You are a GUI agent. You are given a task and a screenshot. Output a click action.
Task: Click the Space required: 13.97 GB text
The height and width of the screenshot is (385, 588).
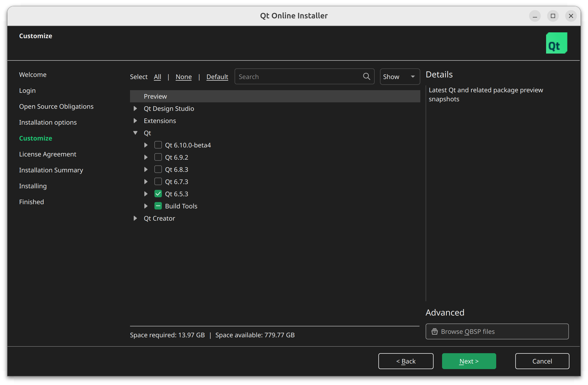pos(167,335)
